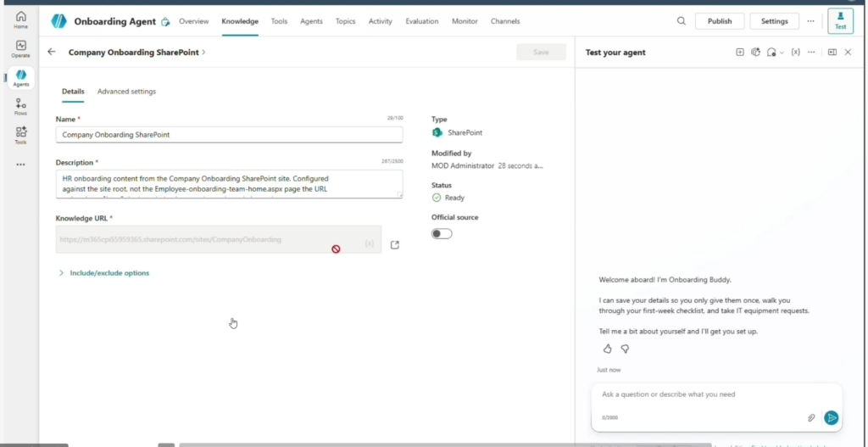
Task: Click the Onboarding Agent logo icon
Action: [58, 21]
